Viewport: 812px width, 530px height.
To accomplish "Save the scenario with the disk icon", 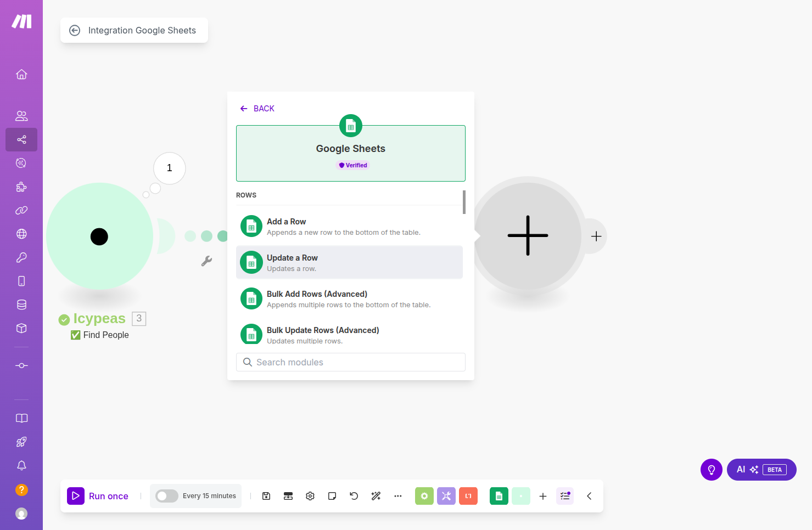I will point(266,496).
